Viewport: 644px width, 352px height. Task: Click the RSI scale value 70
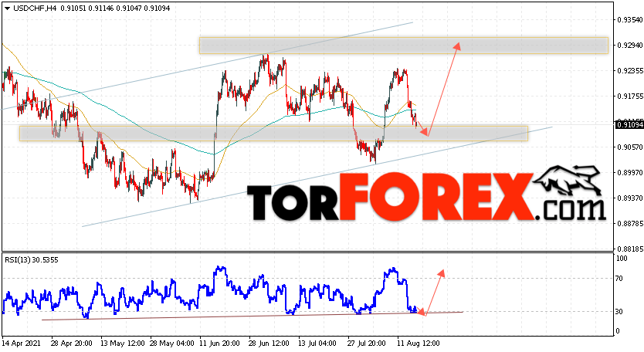coord(620,279)
